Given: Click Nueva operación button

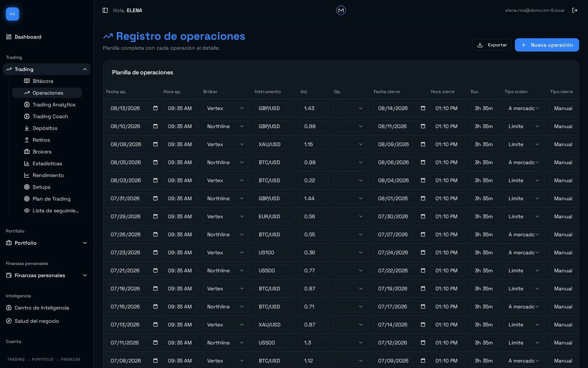Looking at the screenshot, I should [x=547, y=45].
